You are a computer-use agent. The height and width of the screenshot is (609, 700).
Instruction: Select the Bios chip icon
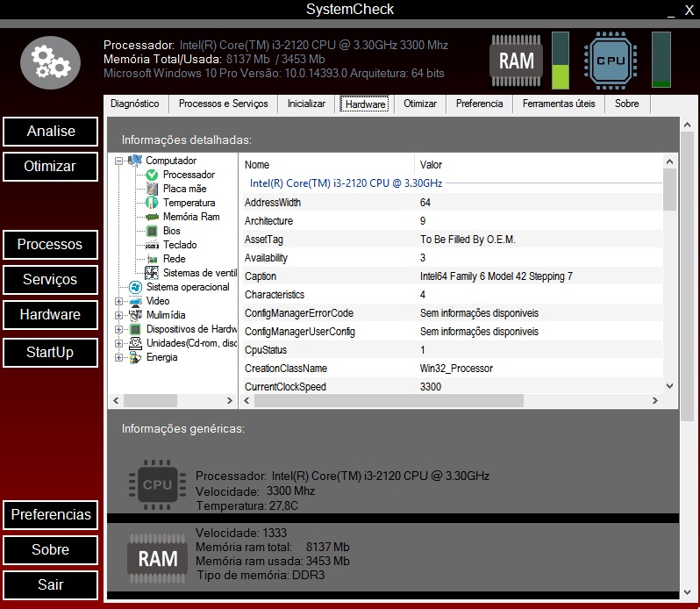[152, 231]
